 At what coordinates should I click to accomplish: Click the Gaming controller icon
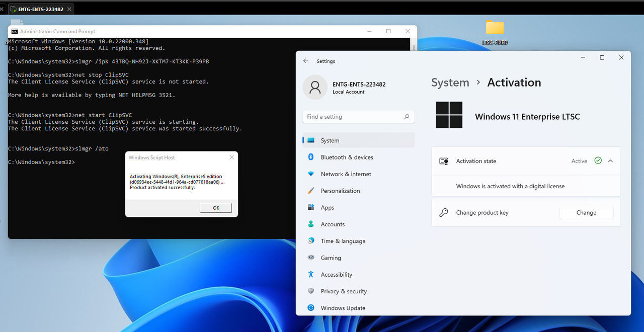(311, 258)
